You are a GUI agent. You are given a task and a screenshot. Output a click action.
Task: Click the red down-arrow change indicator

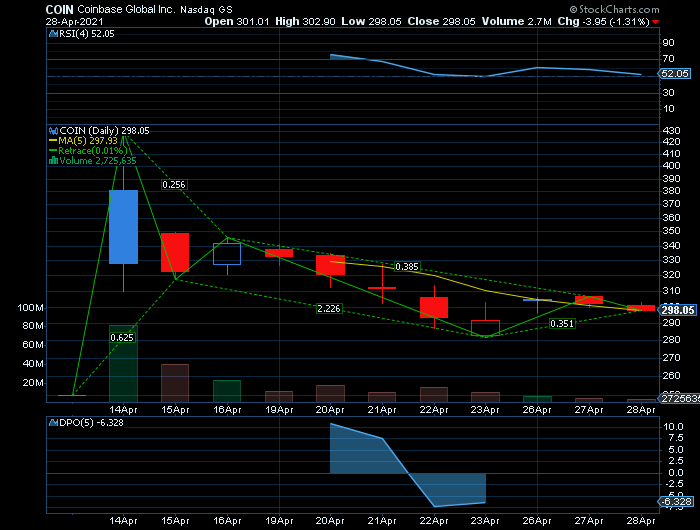(655, 22)
